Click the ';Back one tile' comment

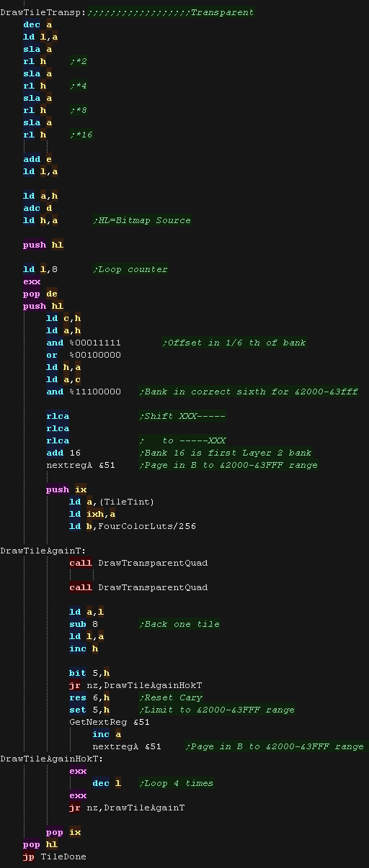(179, 624)
